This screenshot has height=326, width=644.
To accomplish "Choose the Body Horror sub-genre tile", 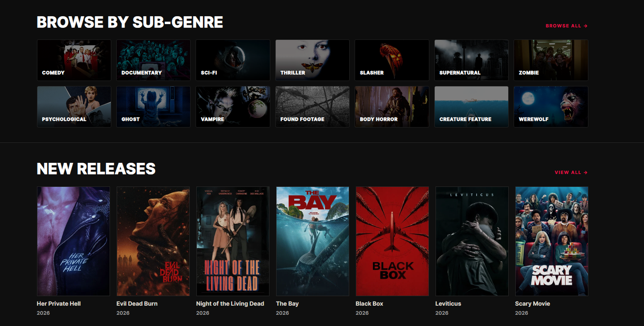I will click(x=392, y=107).
